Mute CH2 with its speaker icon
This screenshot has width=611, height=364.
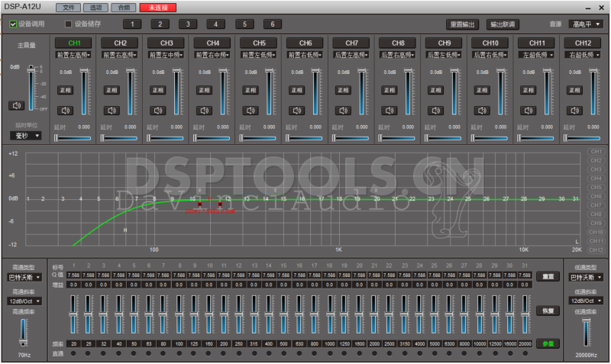coord(112,111)
